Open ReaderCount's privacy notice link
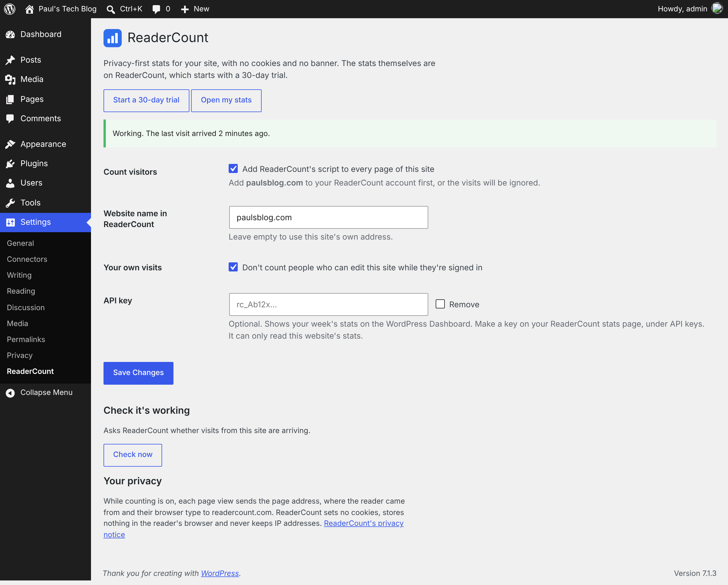 [364, 523]
